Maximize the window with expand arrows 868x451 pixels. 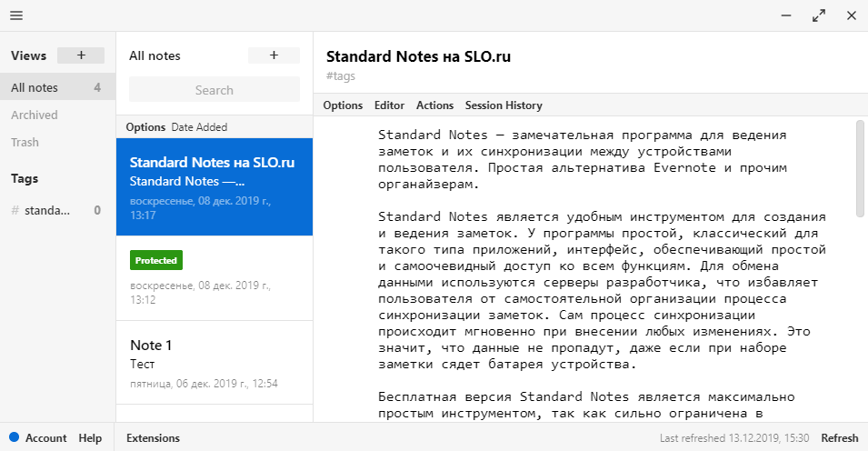click(x=819, y=15)
